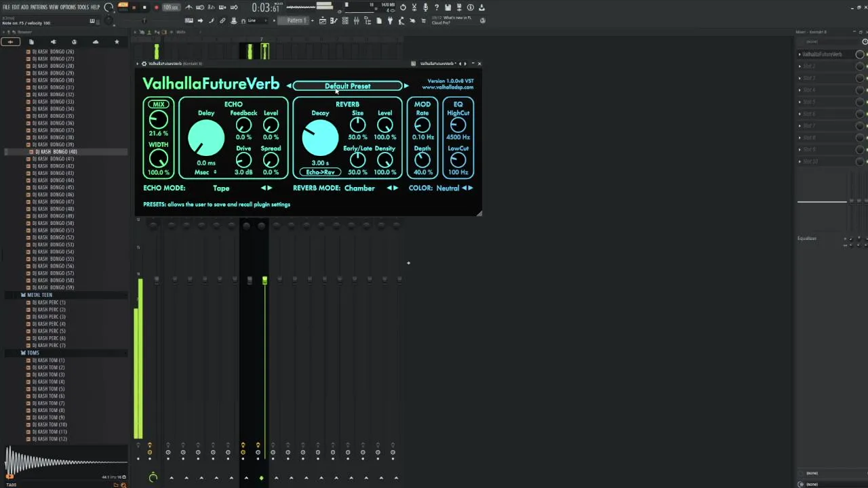This screenshot has width=868, height=488.
Task: Click the echo Feedback knob
Action: pos(243,125)
